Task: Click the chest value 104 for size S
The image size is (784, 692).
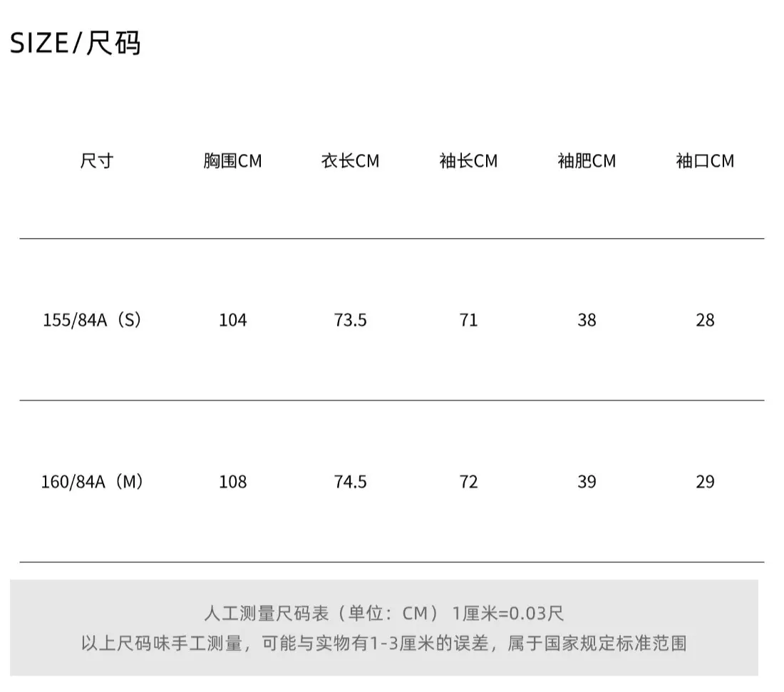Action: (232, 320)
